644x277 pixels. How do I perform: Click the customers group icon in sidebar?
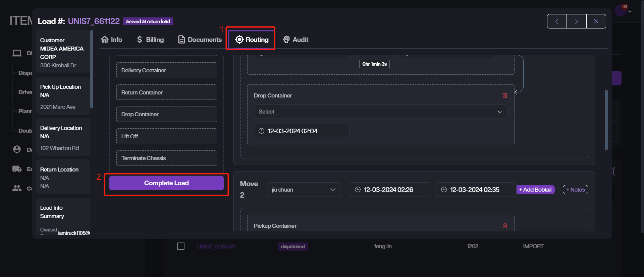[x=17, y=188]
